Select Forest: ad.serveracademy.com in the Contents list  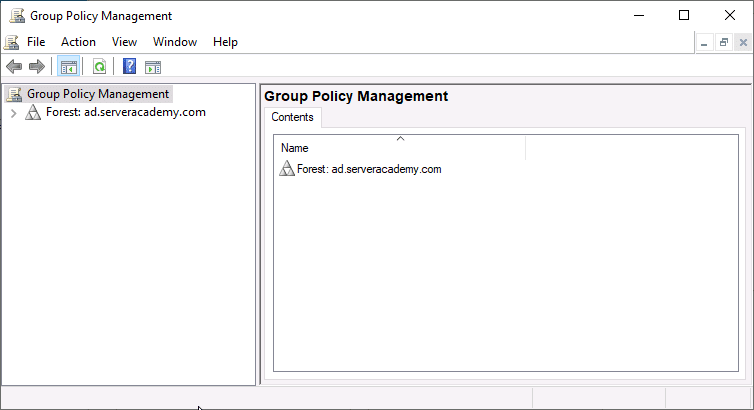tap(368, 169)
